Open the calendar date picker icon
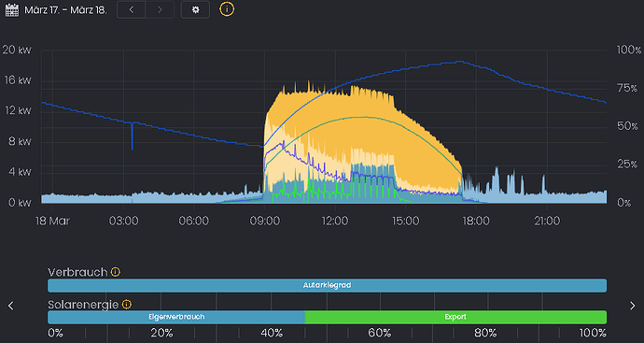 [x=12, y=10]
